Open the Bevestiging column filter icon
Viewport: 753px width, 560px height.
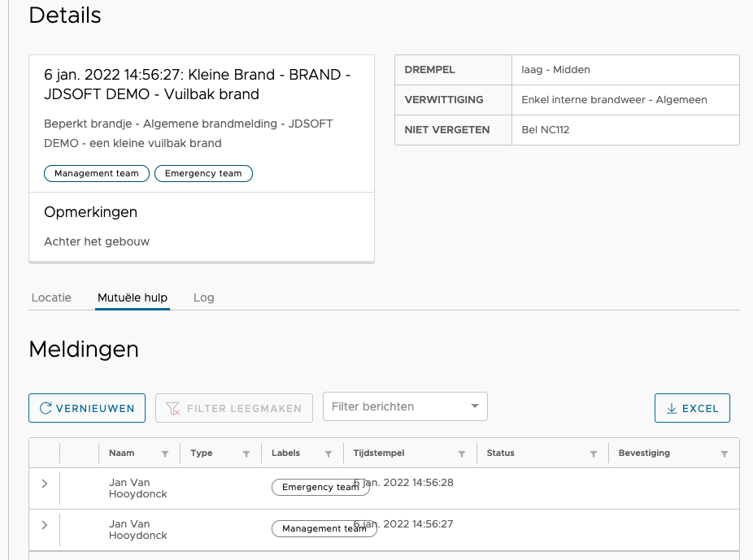coord(725,454)
